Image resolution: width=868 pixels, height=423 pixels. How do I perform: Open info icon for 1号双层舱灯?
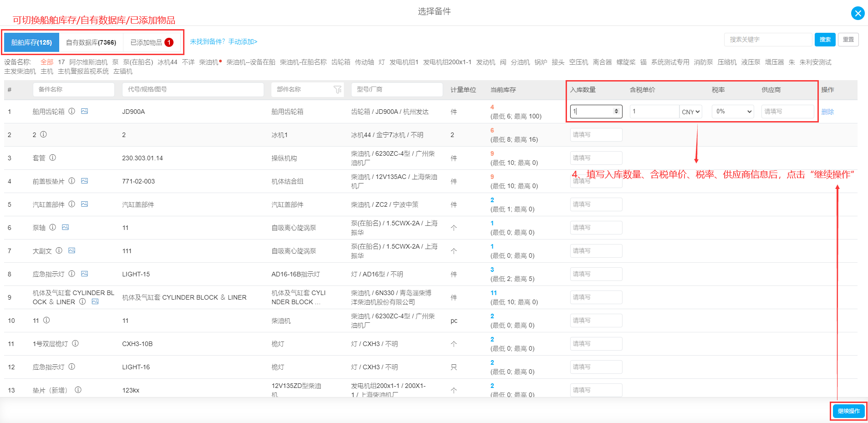[x=75, y=343]
